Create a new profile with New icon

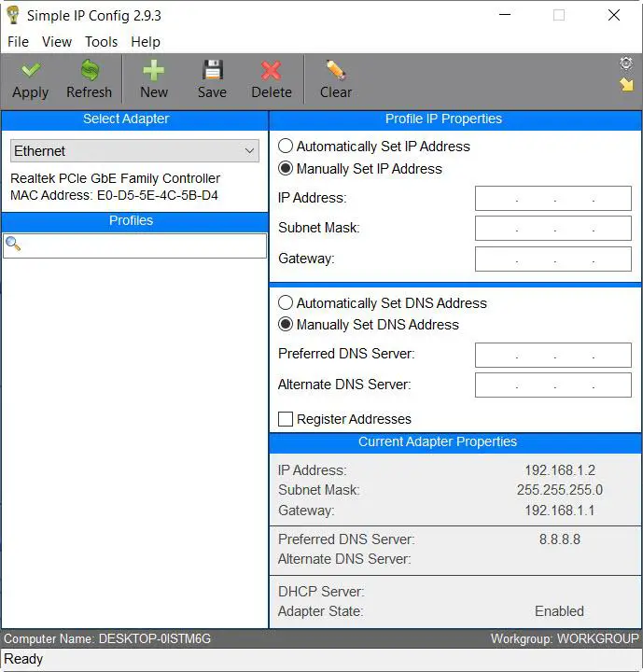pos(153,70)
